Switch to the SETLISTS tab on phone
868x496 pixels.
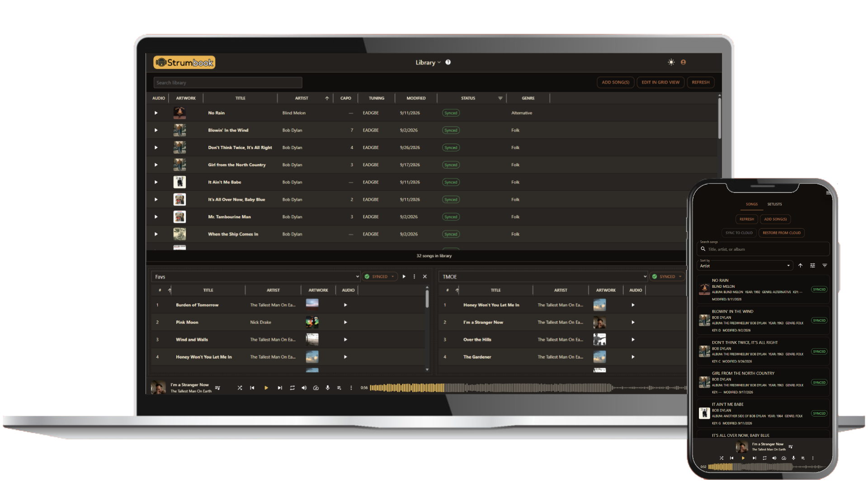pos(774,204)
